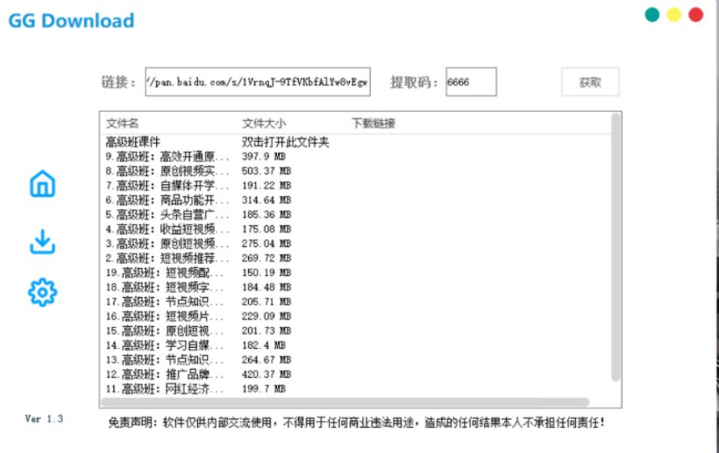
Task: Open the Home page sidebar icon
Action: tap(43, 184)
